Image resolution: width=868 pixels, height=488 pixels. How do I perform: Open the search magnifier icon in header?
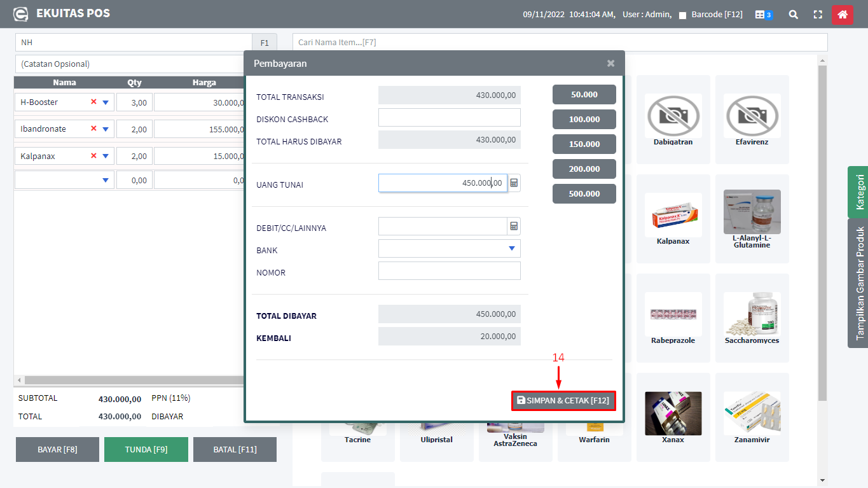793,14
